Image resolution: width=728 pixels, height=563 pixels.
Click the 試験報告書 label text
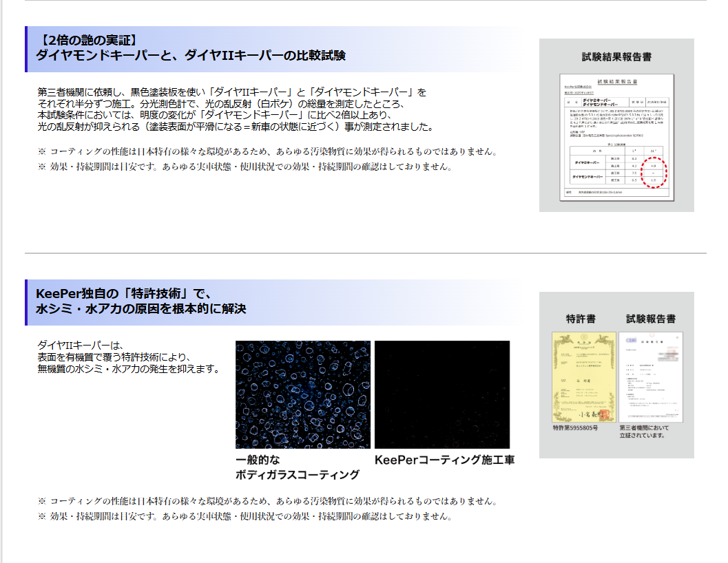point(651,319)
